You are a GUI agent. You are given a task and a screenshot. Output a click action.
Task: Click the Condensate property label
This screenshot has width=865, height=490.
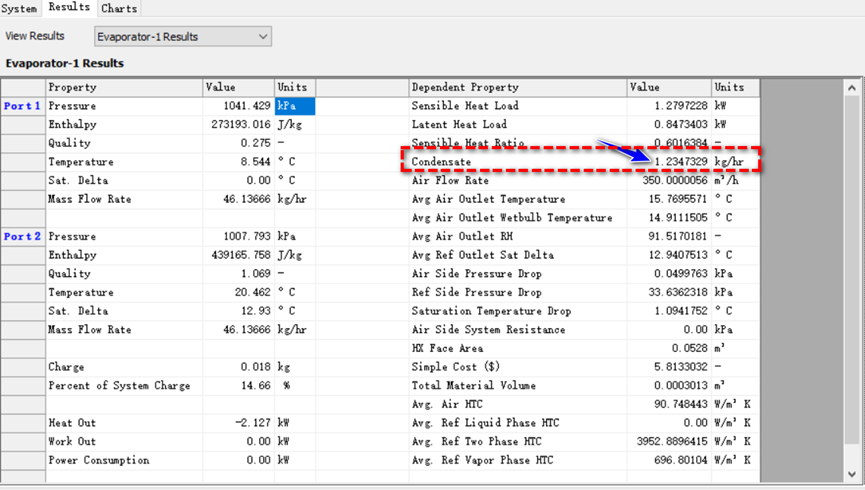(441, 162)
